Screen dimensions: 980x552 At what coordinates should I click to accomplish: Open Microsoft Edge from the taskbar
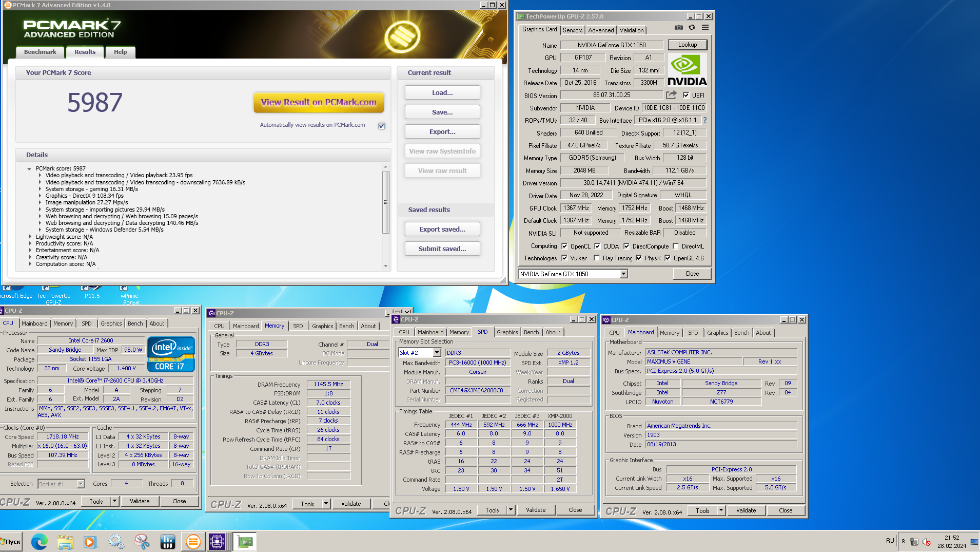point(40,542)
